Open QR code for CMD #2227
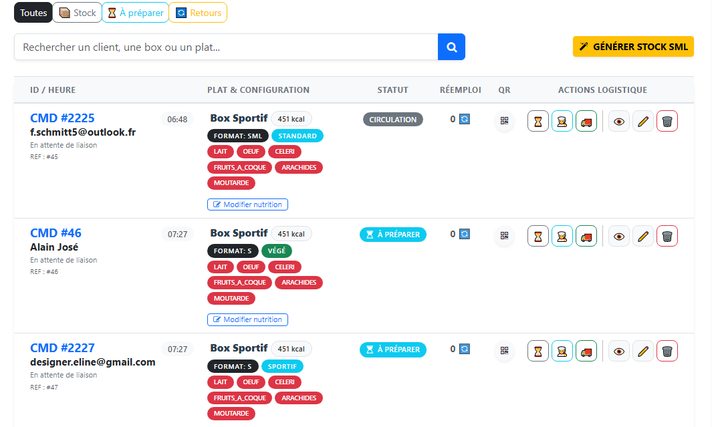This screenshot has width=712, height=427. 505,351
